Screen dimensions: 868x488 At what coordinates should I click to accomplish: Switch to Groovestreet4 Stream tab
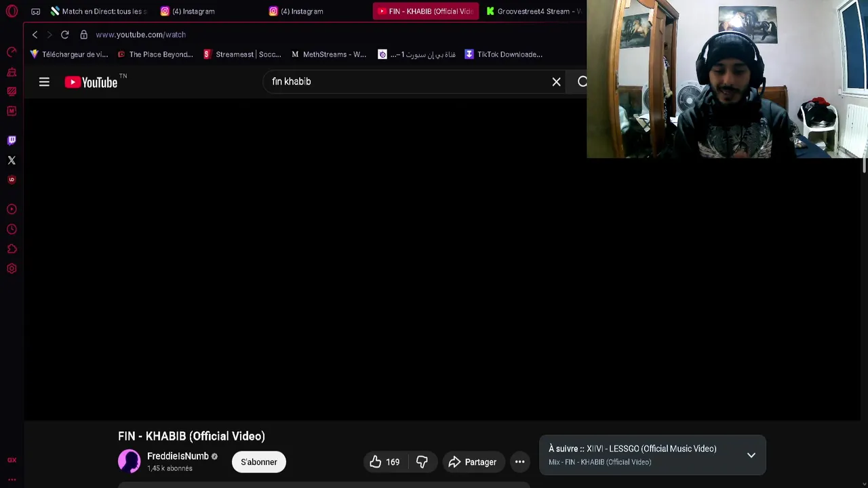[534, 12]
